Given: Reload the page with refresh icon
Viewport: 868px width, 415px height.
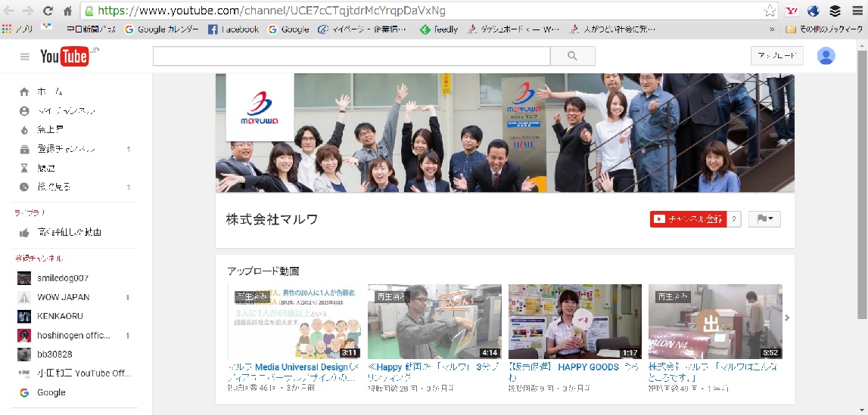Looking at the screenshot, I should [48, 11].
